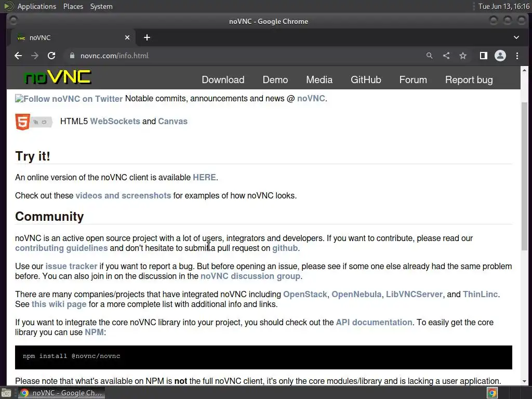Viewport: 532px width, 399px height.
Task: Open the API documentation link
Action: (374, 322)
